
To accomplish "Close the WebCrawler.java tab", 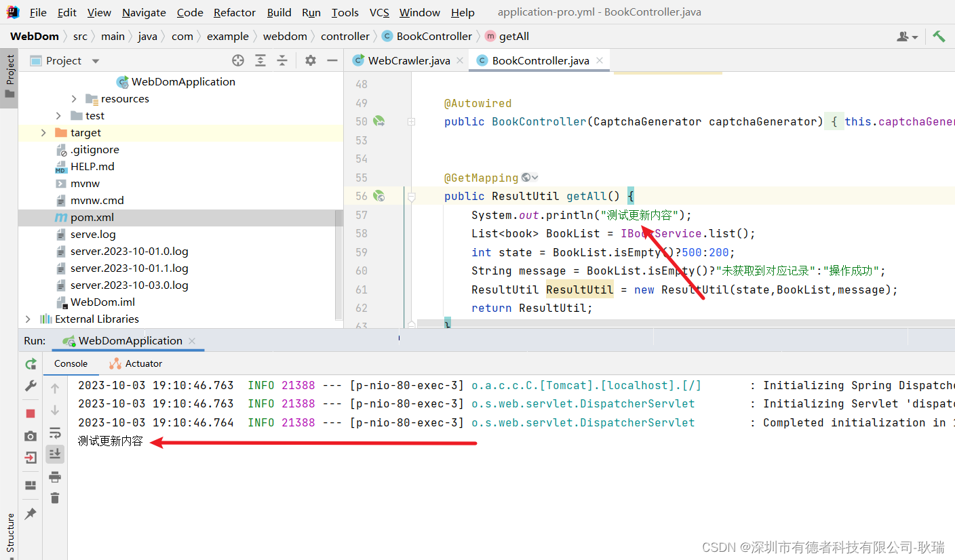I will tap(460, 60).
